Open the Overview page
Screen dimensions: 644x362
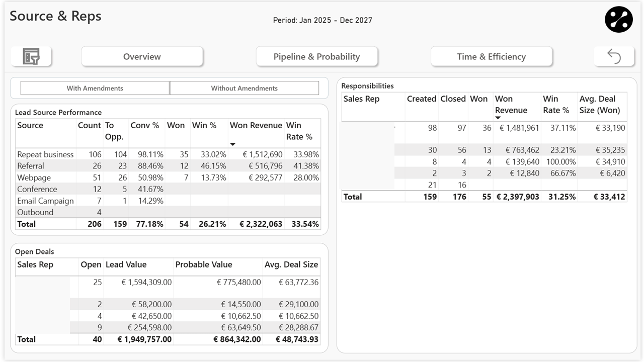142,56
